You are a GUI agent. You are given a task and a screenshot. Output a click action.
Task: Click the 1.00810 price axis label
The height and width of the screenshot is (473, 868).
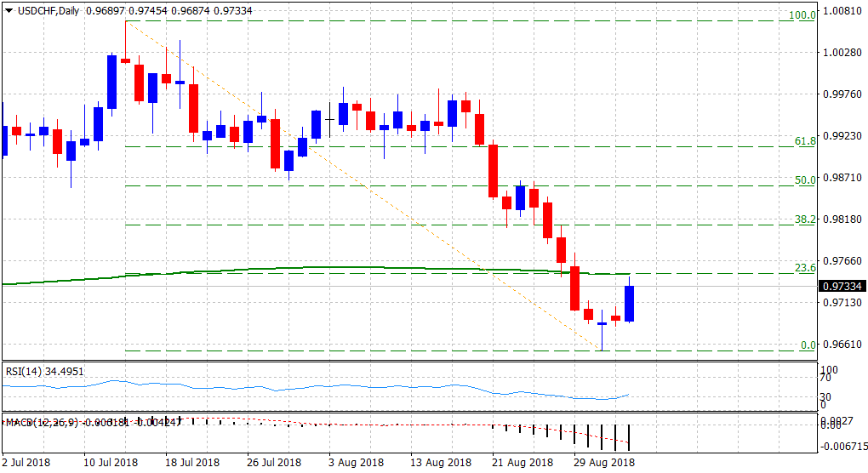[x=841, y=14]
